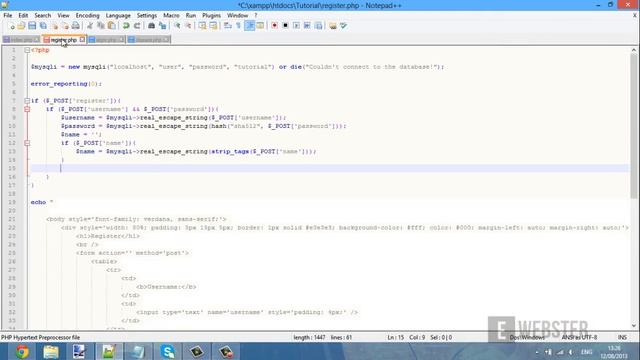Click the editor scrollbar down arrow
Image resolution: width=640 pixels, height=360 pixels.
tap(633, 326)
